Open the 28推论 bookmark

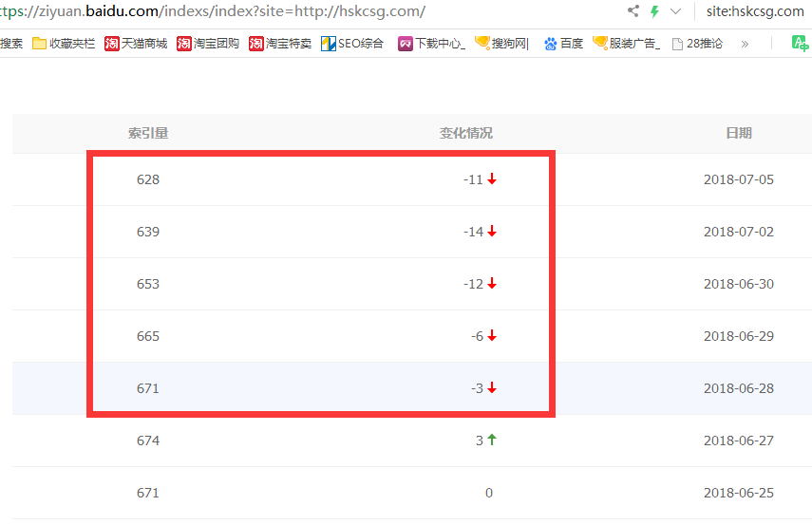pos(697,44)
